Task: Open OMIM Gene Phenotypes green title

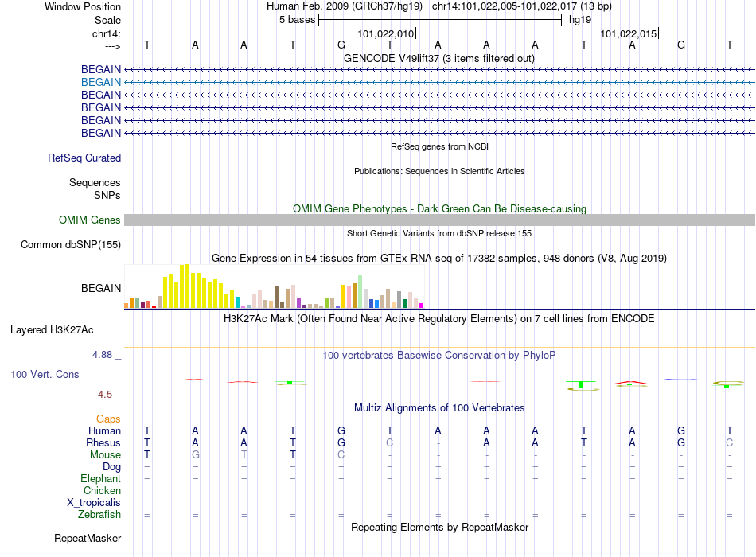Action: (440, 208)
